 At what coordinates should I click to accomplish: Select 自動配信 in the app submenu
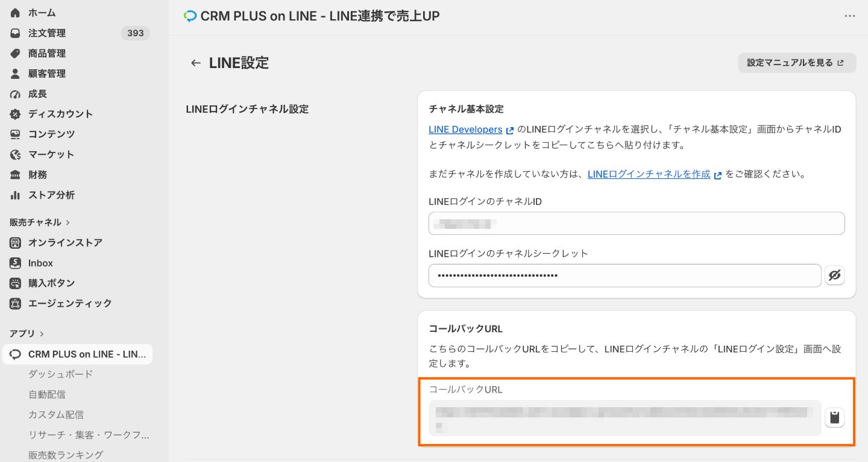(47, 395)
